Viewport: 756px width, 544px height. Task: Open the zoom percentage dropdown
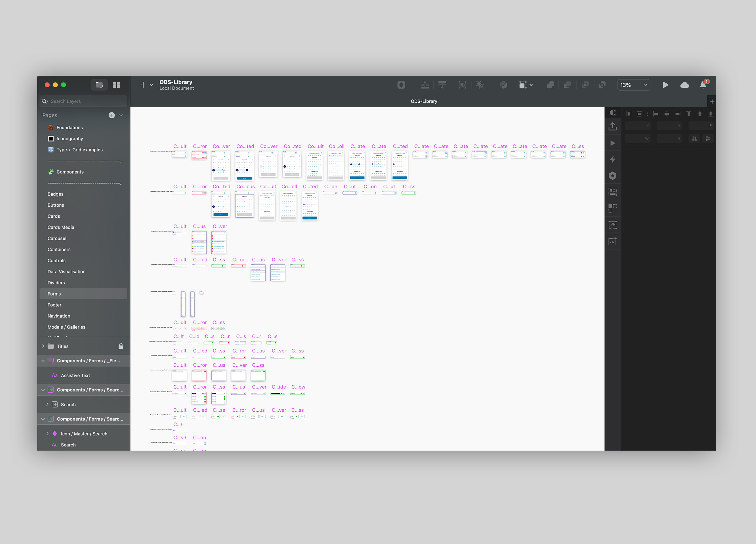pos(633,85)
